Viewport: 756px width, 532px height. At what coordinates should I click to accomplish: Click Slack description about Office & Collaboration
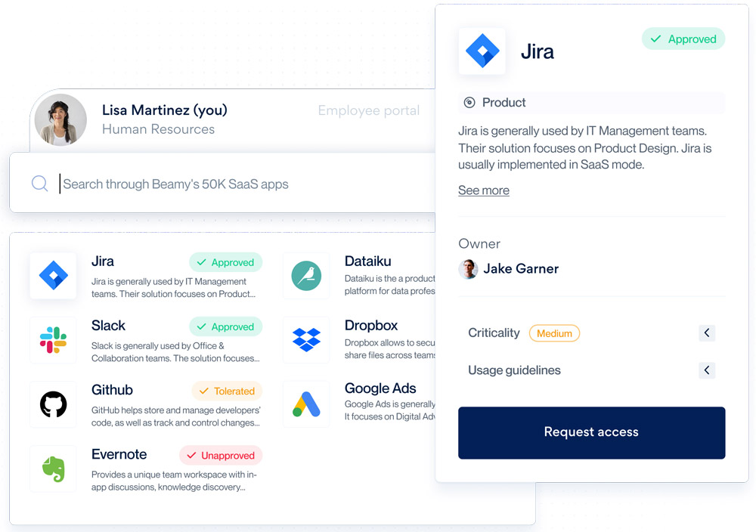coord(175,352)
